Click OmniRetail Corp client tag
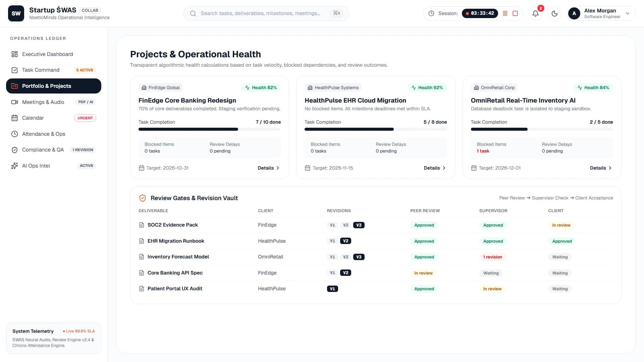The height and width of the screenshot is (362, 644). (494, 87)
